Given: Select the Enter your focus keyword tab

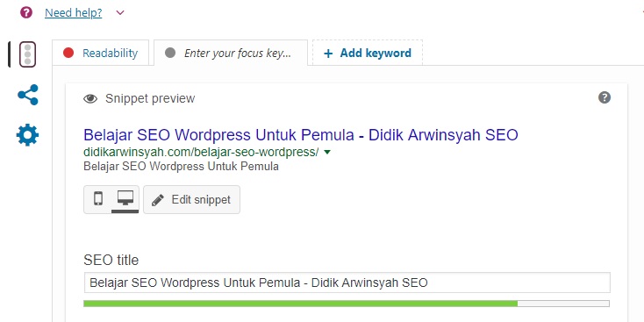Looking at the screenshot, I should [x=231, y=53].
